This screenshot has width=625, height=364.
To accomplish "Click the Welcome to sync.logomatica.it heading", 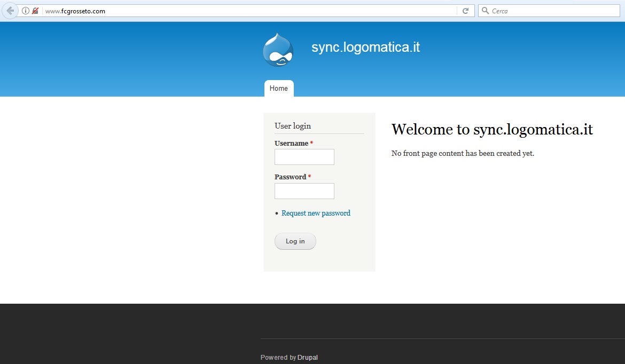I will (x=492, y=129).
